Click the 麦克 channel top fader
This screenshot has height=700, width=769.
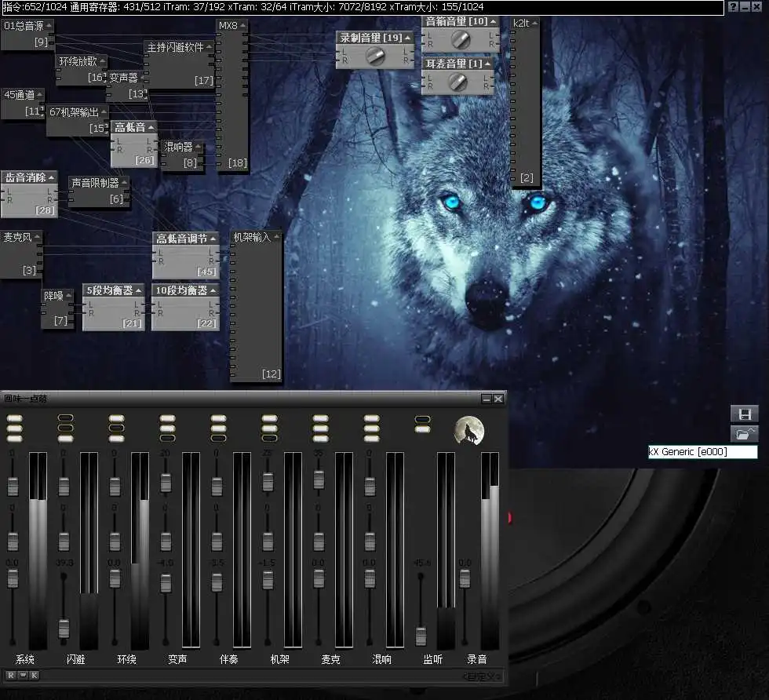click(319, 479)
